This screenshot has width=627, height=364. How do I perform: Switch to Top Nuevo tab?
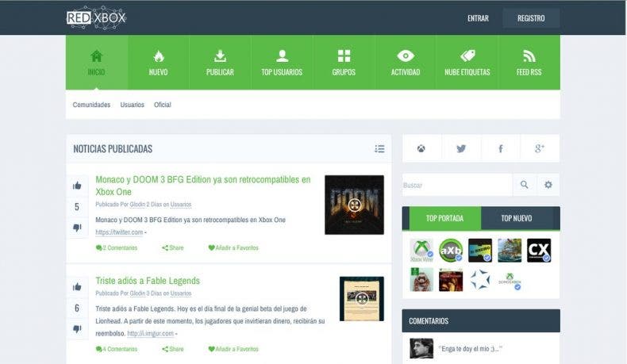pos(517,218)
